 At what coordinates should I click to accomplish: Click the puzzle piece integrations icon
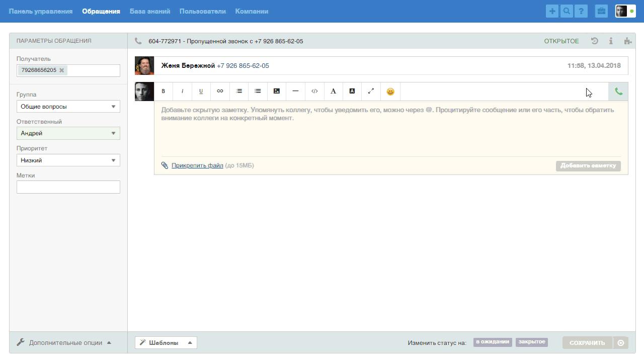pos(627,41)
